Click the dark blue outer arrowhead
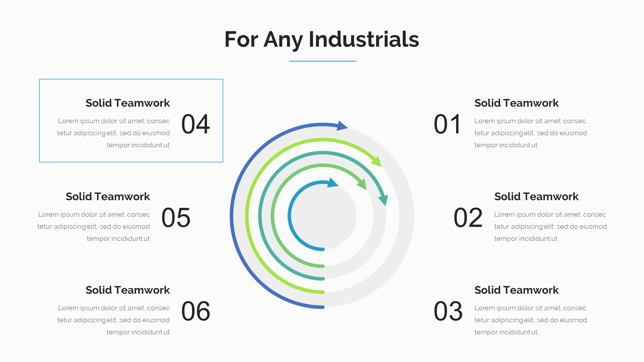 click(x=342, y=126)
